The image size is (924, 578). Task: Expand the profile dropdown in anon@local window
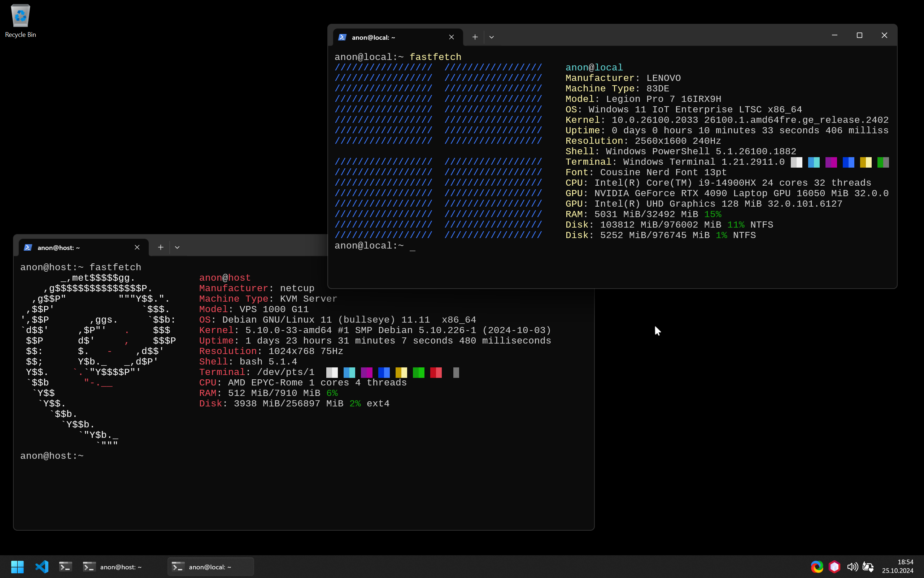coord(491,37)
